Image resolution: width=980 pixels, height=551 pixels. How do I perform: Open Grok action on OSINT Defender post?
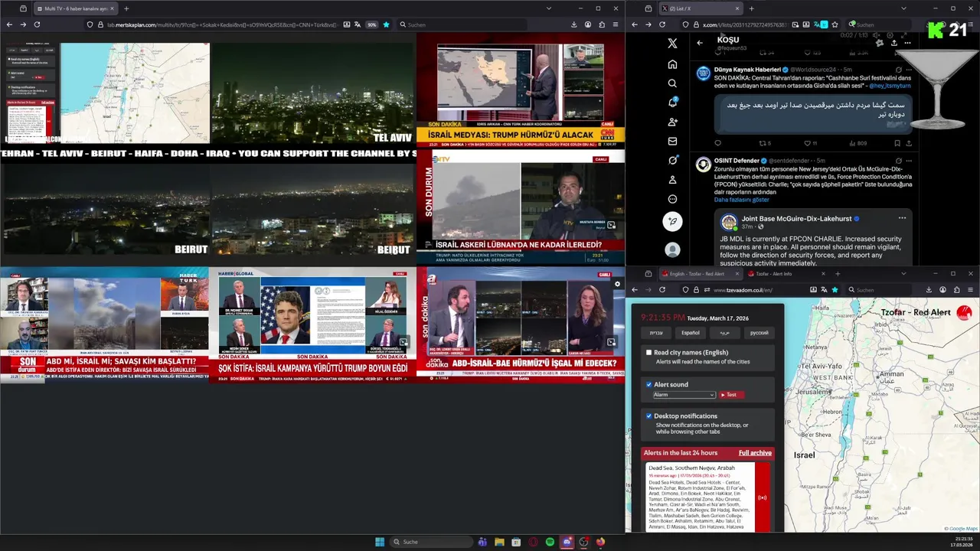pos(899,161)
